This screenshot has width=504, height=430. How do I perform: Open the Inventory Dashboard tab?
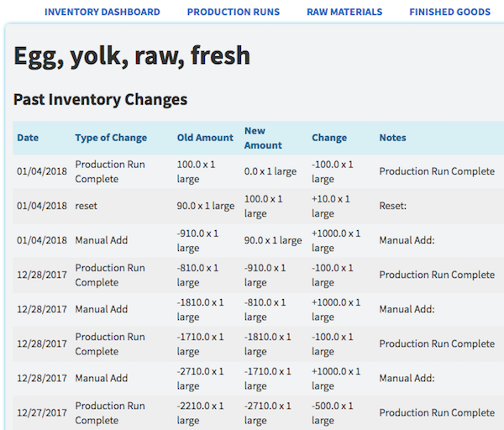tap(102, 13)
